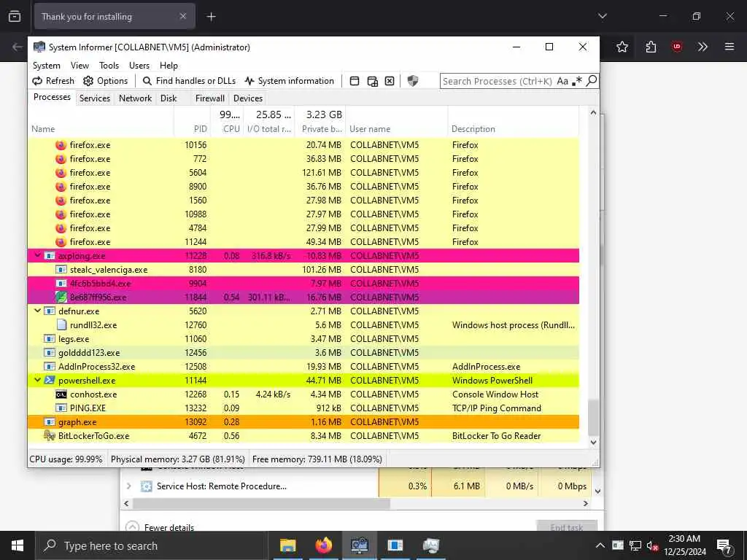747x560 pixels.
Task: Click the shield icon in the toolbar
Action: click(413, 81)
